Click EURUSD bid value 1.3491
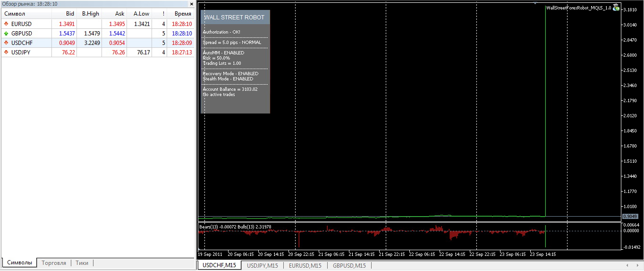The image size is (644, 271). (67, 24)
